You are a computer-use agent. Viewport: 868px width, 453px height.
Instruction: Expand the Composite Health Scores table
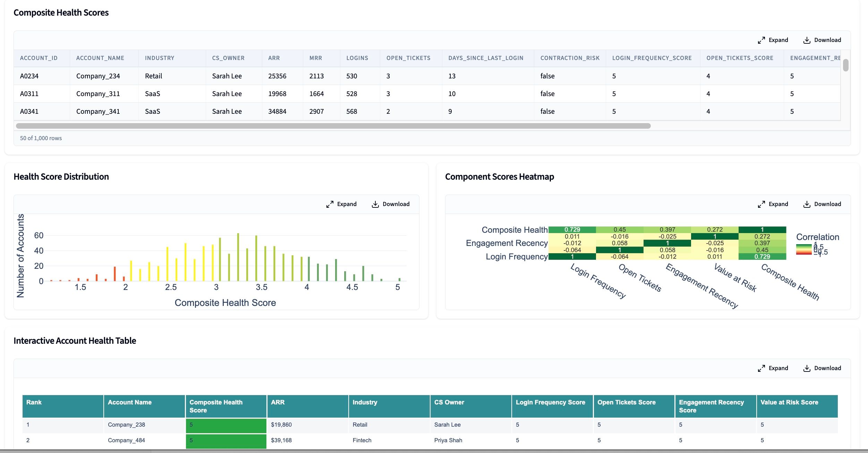[773, 40]
